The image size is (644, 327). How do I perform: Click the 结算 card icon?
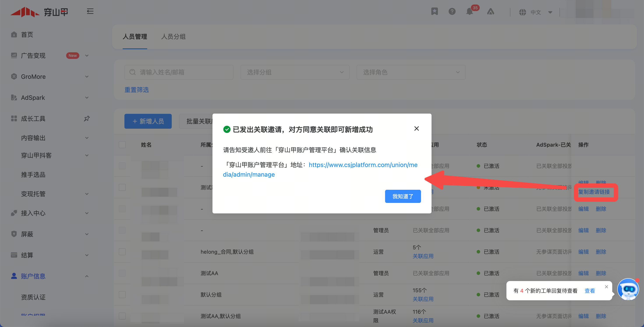(x=14, y=255)
